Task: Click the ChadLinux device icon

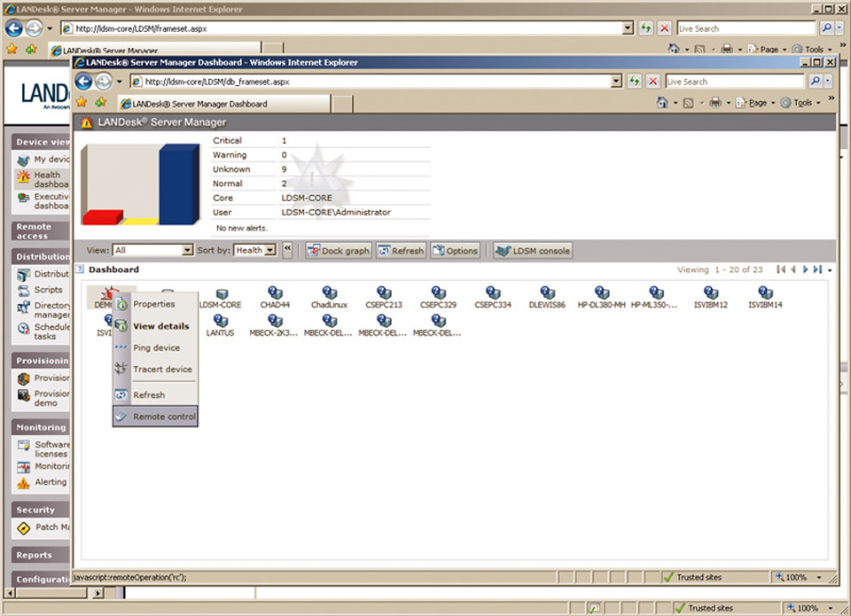Action: click(x=329, y=293)
